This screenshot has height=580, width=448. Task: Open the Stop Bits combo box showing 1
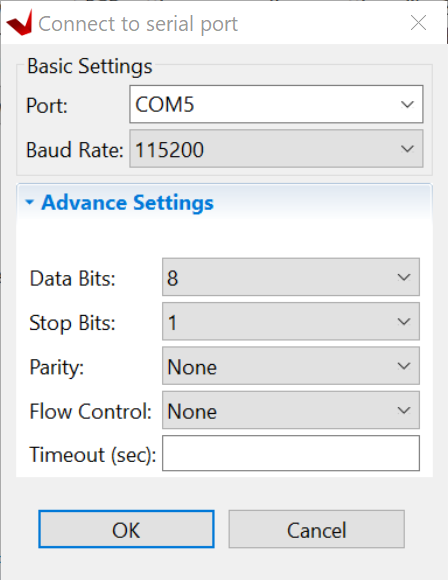coord(291,321)
